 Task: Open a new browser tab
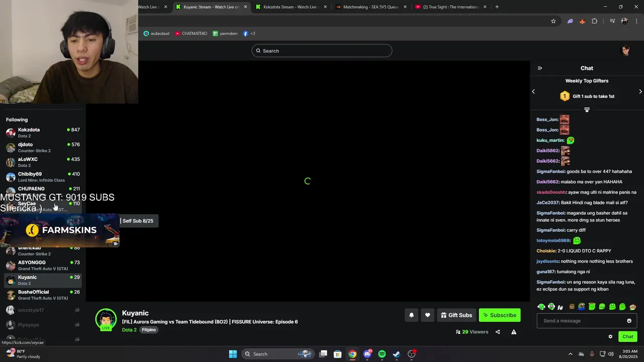click(x=497, y=7)
